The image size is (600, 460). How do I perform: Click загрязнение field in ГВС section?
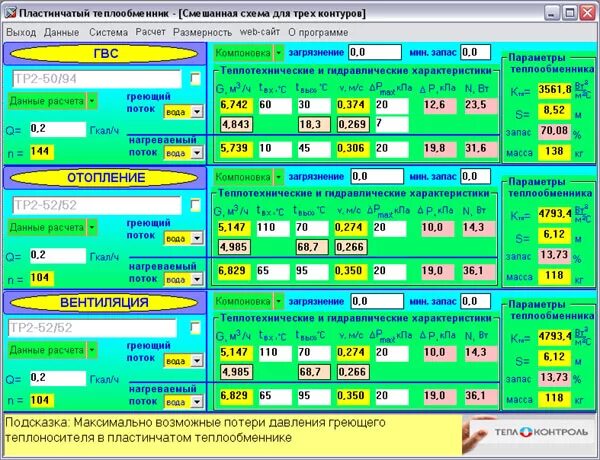pos(375,52)
